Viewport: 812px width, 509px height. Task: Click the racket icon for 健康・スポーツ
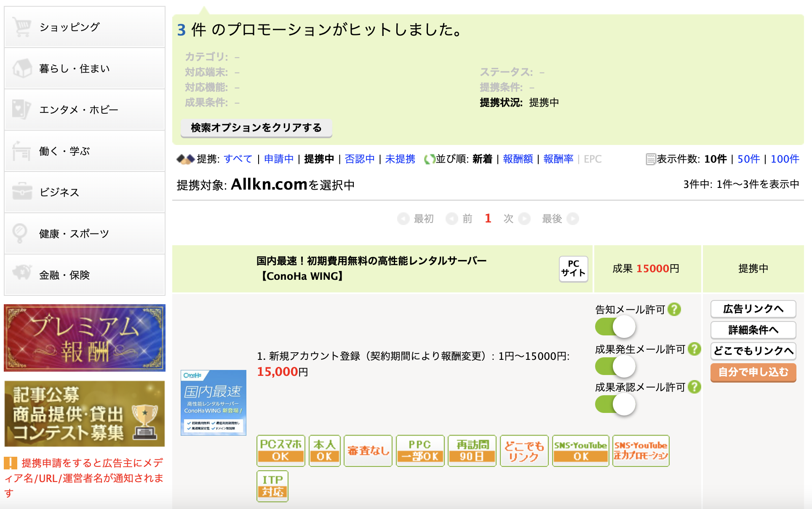(x=20, y=233)
